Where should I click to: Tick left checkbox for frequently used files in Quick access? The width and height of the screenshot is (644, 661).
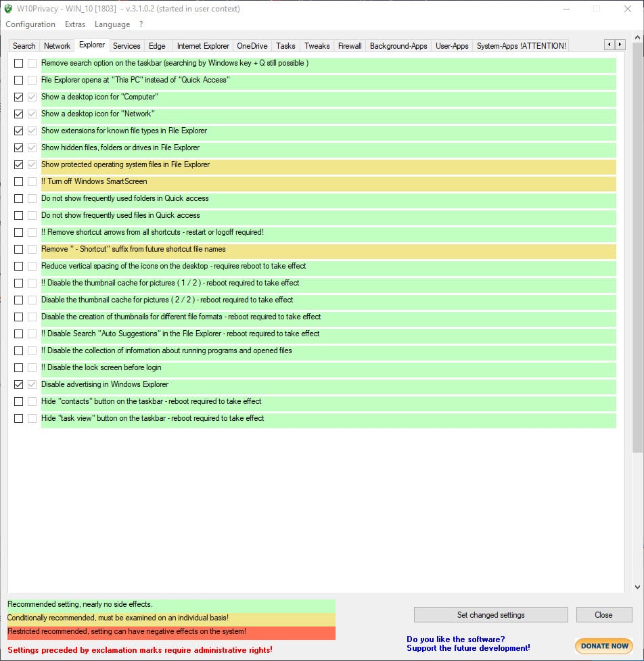[x=18, y=215]
